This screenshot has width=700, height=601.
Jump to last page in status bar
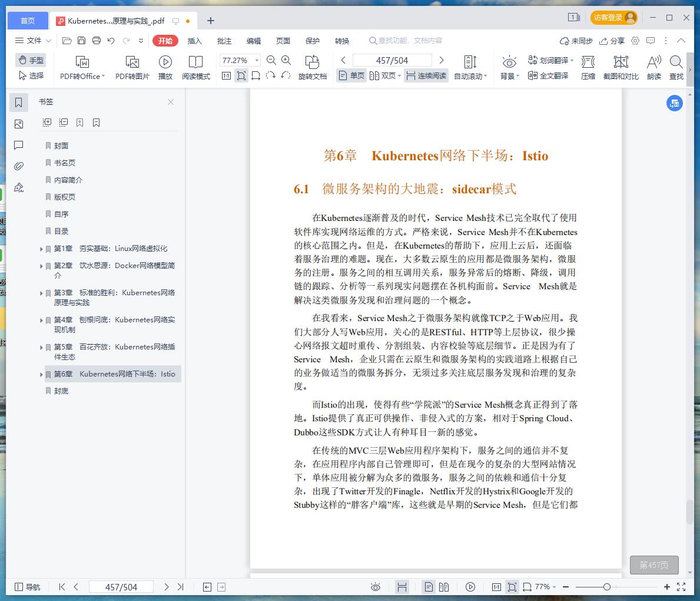click(x=180, y=587)
